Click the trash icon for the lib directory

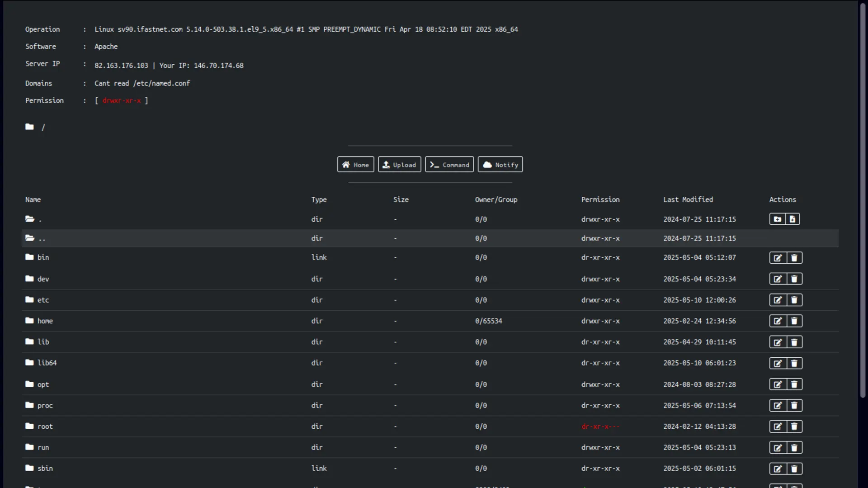(794, 342)
